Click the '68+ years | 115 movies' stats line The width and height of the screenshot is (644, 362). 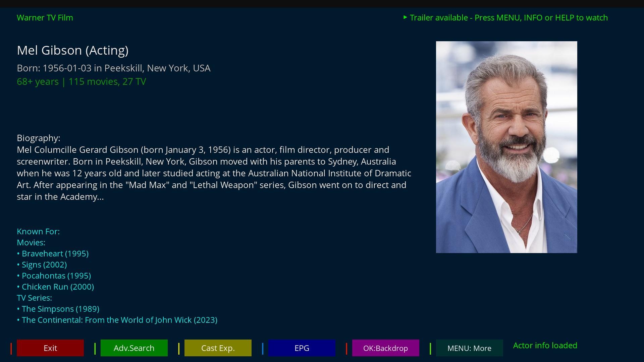pos(82,81)
